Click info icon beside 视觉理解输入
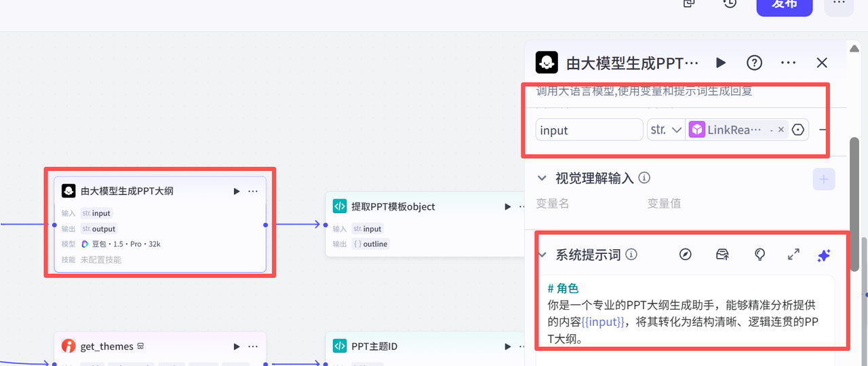This screenshot has height=366, width=868. pyautogui.click(x=645, y=178)
